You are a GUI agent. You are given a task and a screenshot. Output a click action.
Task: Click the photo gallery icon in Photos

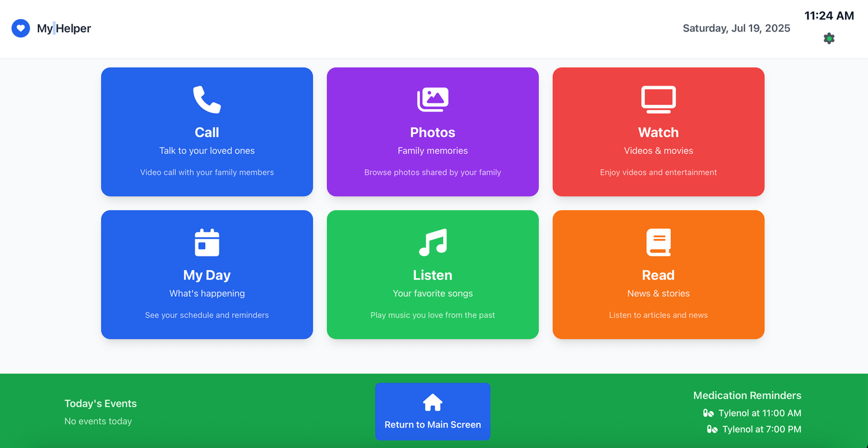(432, 100)
